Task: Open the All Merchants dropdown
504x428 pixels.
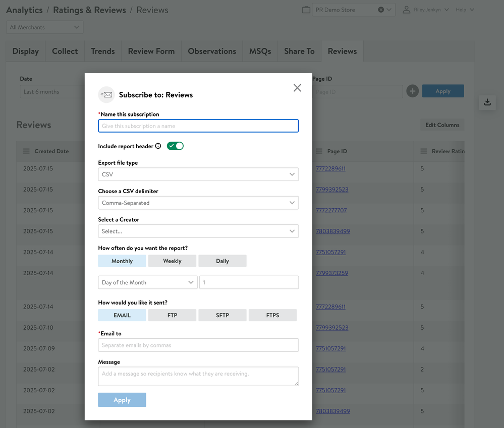Action: 45,27
